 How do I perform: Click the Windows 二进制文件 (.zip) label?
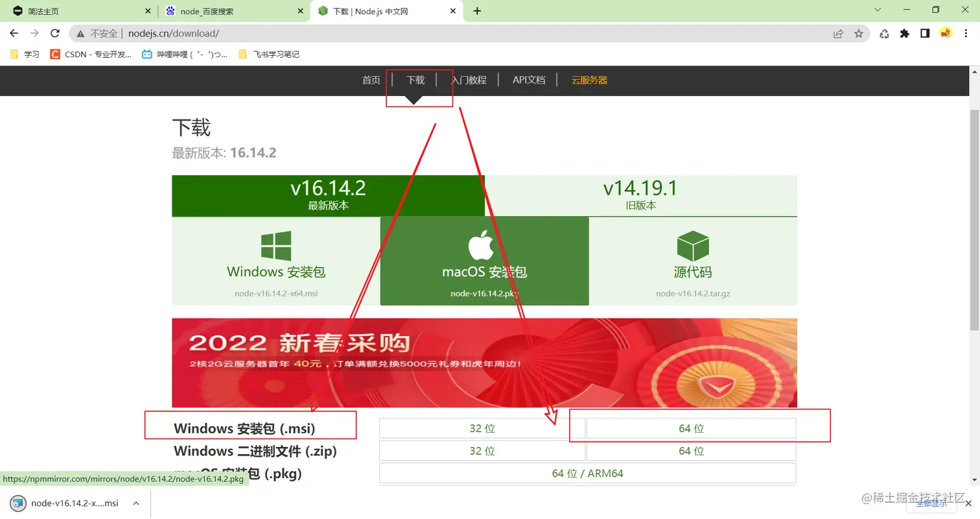point(255,451)
